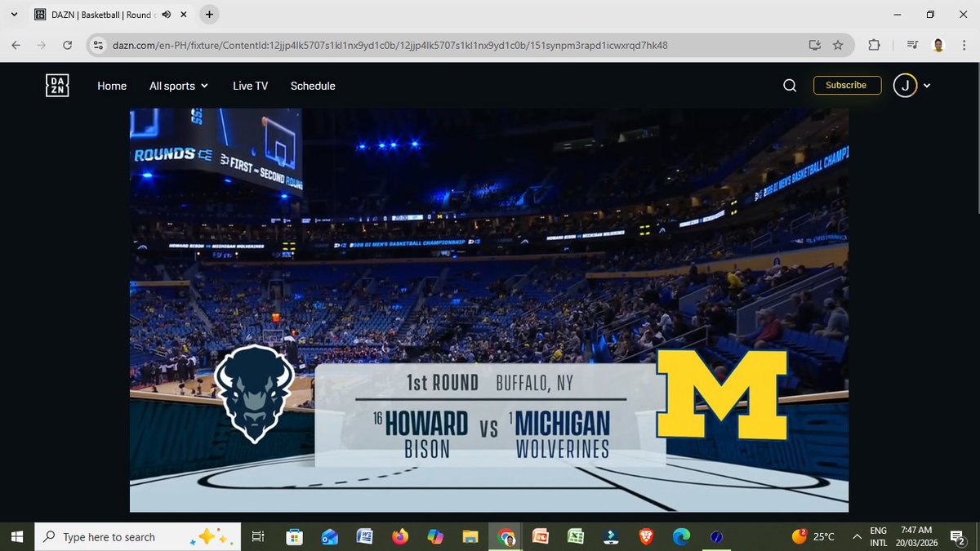Go forward in browser history
Screen dimensions: 980x551
coord(41,45)
